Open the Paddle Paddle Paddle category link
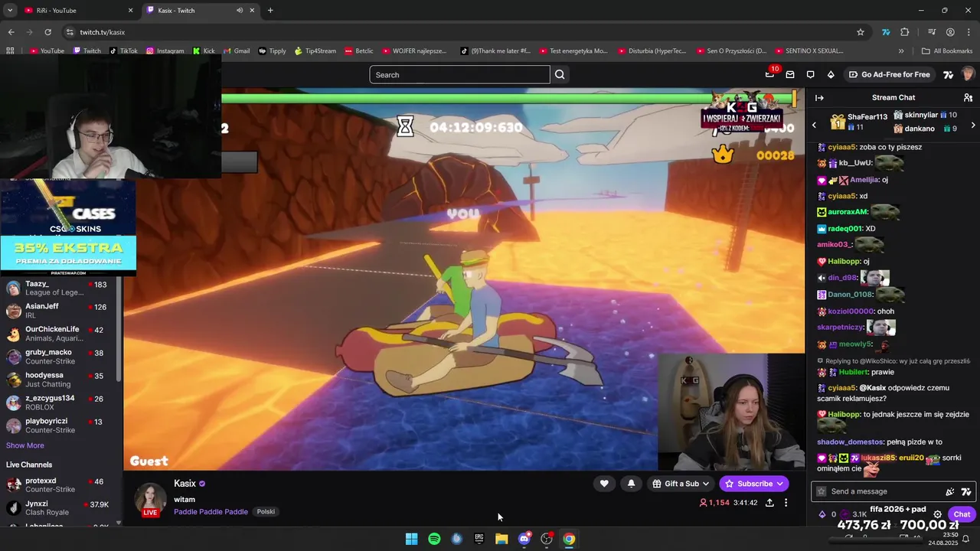Viewport: 980px width, 551px height. 211,512
